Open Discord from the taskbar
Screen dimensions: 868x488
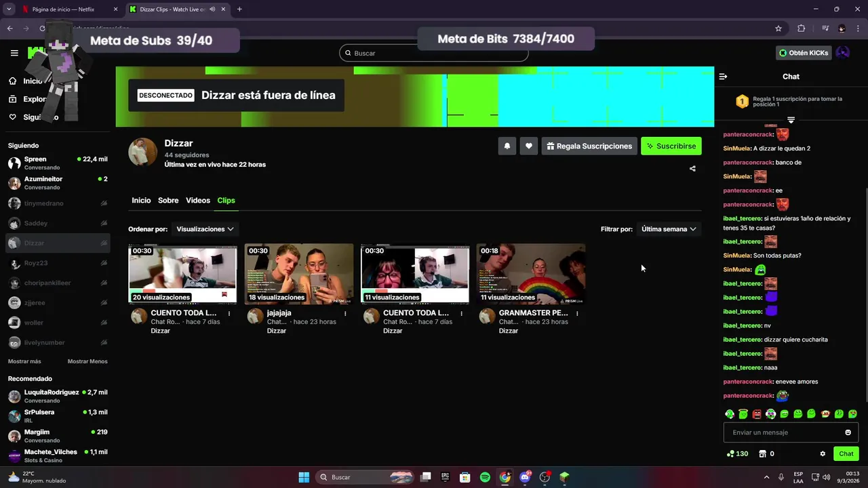[x=525, y=477]
